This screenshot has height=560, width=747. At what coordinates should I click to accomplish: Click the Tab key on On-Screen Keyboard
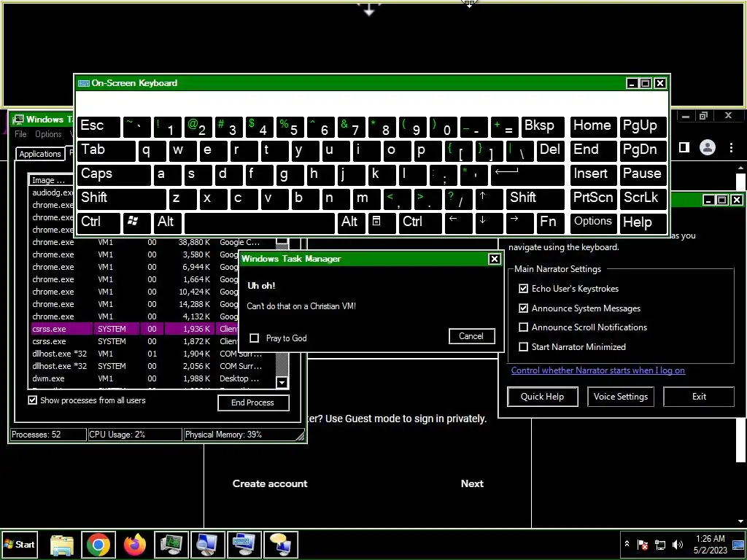[x=107, y=150]
